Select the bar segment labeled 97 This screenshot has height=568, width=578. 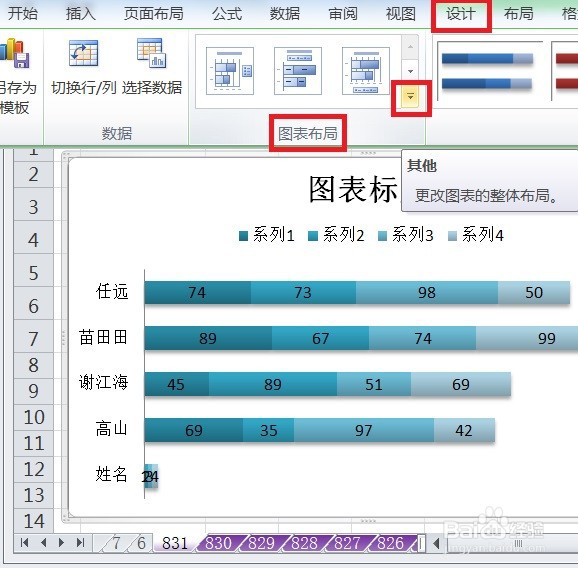tap(364, 430)
